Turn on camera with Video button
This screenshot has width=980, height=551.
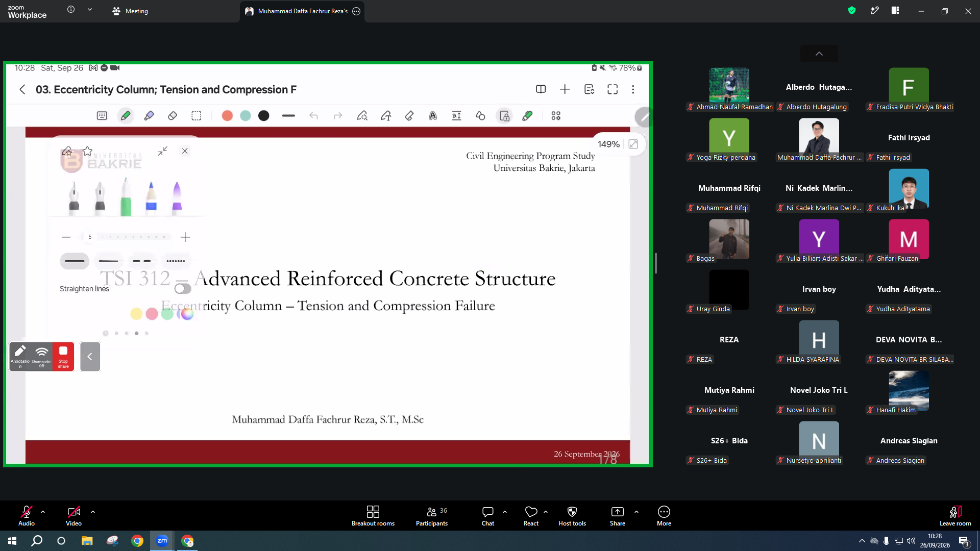click(73, 516)
